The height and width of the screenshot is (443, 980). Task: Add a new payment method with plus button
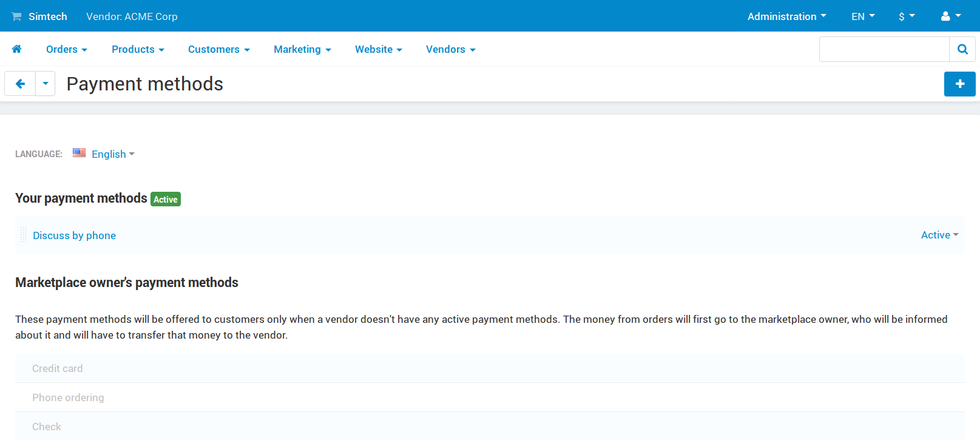[959, 84]
